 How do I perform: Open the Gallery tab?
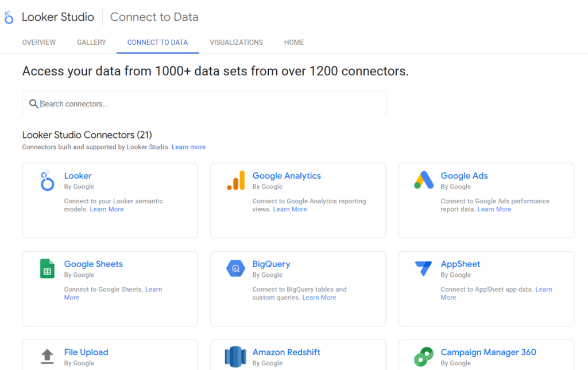point(91,43)
